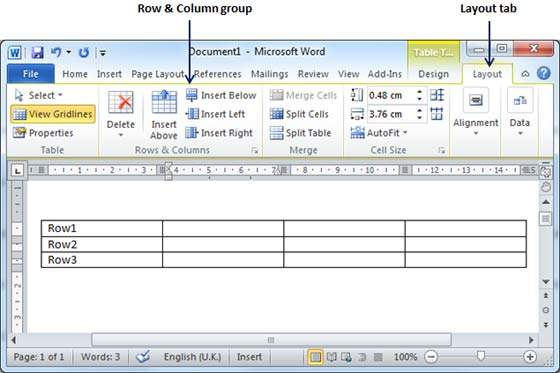Switch to the Review tab

313,74
